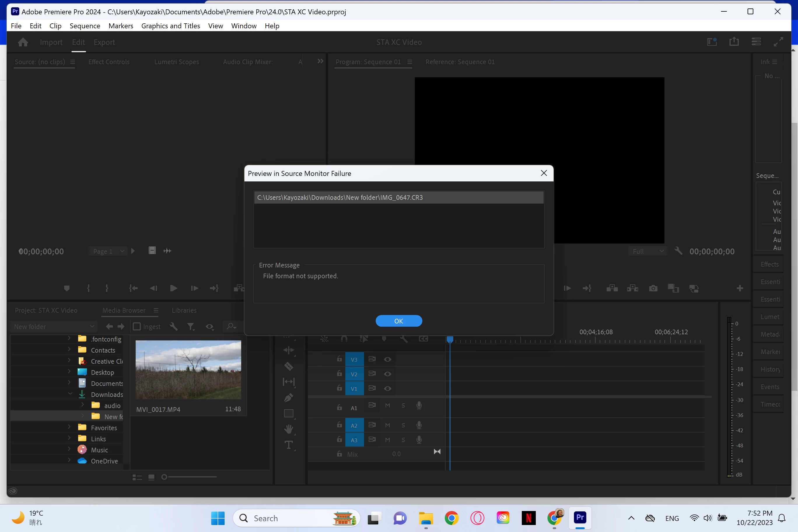The image size is (798, 532).
Task: Open the Sequence menu
Action: click(85, 26)
